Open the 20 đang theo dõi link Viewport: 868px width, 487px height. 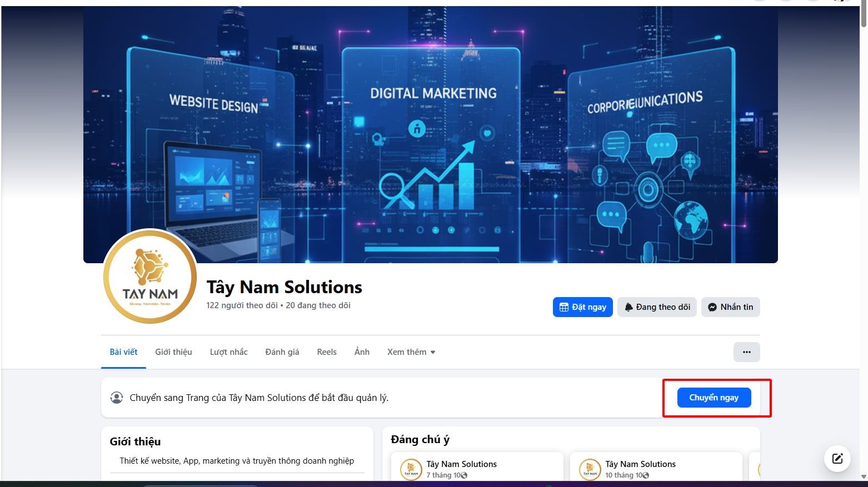[318, 305]
